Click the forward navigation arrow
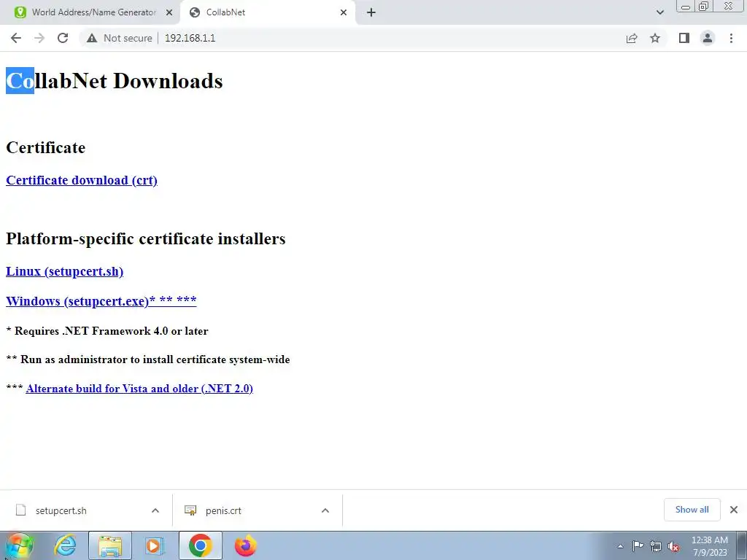The height and width of the screenshot is (560, 747). coord(39,38)
